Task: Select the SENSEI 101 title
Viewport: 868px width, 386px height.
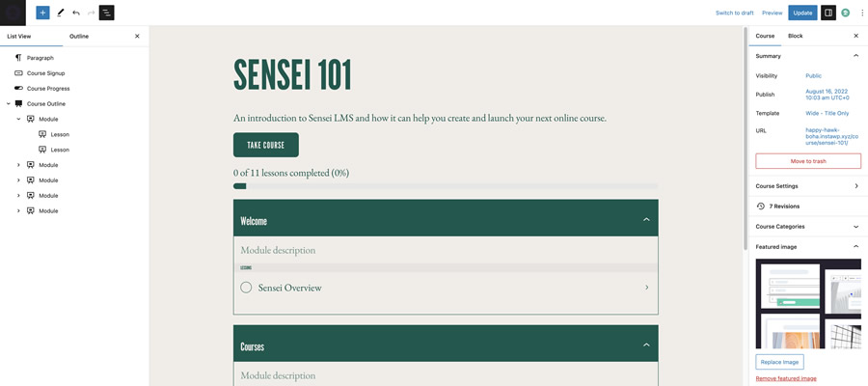Action: click(x=293, y=74)
